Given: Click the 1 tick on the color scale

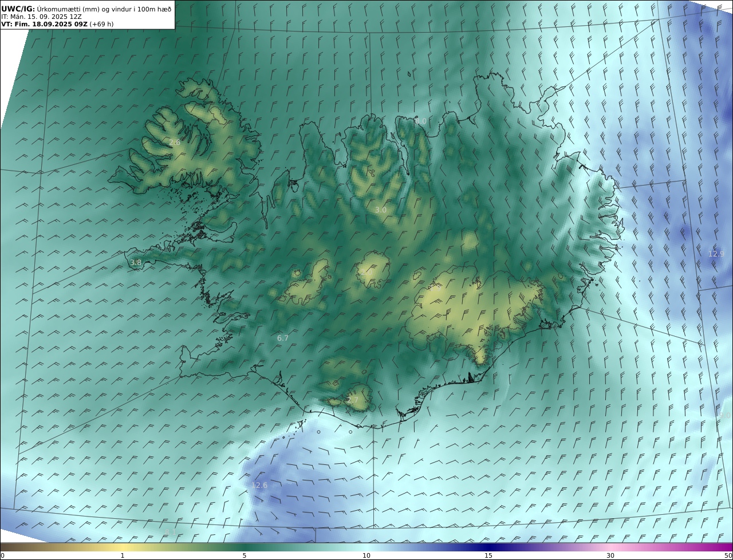Looking at the screenshot, I should [122, 555].
